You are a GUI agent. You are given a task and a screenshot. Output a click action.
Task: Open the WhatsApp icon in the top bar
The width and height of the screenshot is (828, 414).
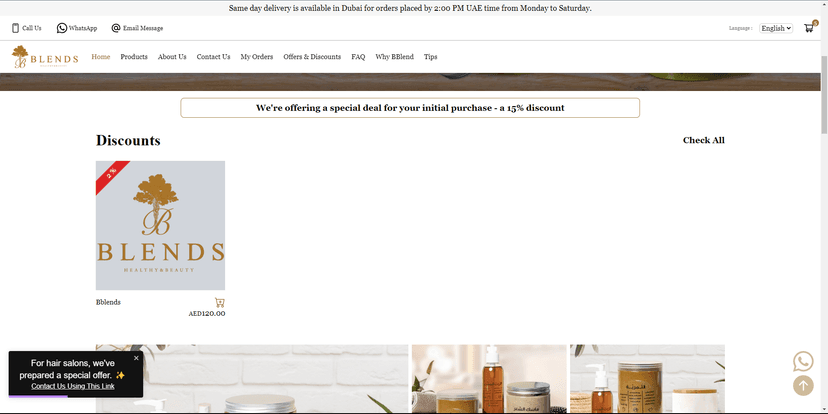click(x=62, y=28)
